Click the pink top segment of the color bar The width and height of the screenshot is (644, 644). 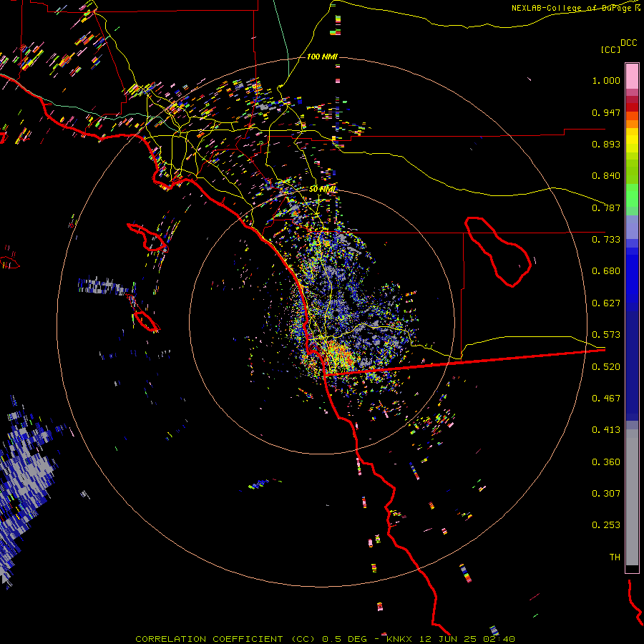tap(632, 76)
